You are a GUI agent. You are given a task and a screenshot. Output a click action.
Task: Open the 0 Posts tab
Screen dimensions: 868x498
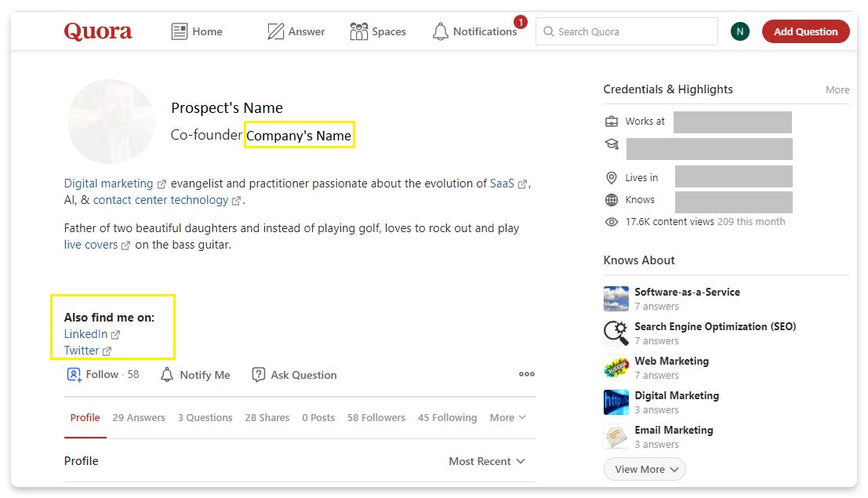pos(318,418)
